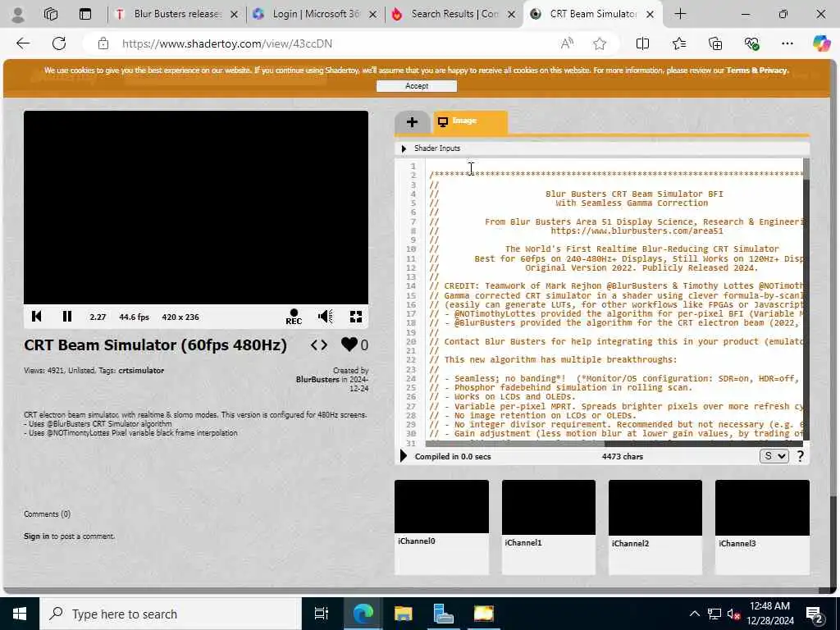The height and width of the screenshot is (630, 840).
Task: Open the Favorites list
Action: [x=678, y=43]
